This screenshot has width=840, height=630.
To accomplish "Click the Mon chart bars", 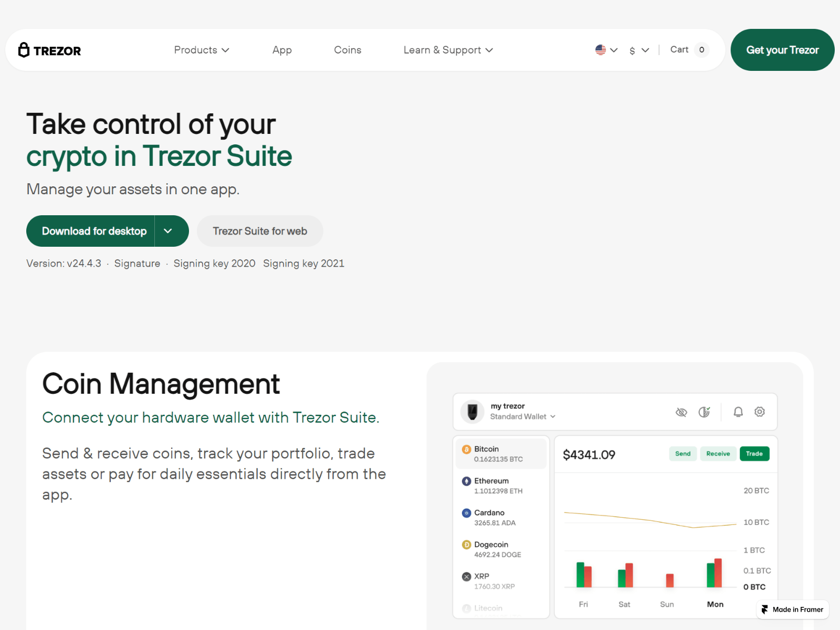I will (714, 573).
